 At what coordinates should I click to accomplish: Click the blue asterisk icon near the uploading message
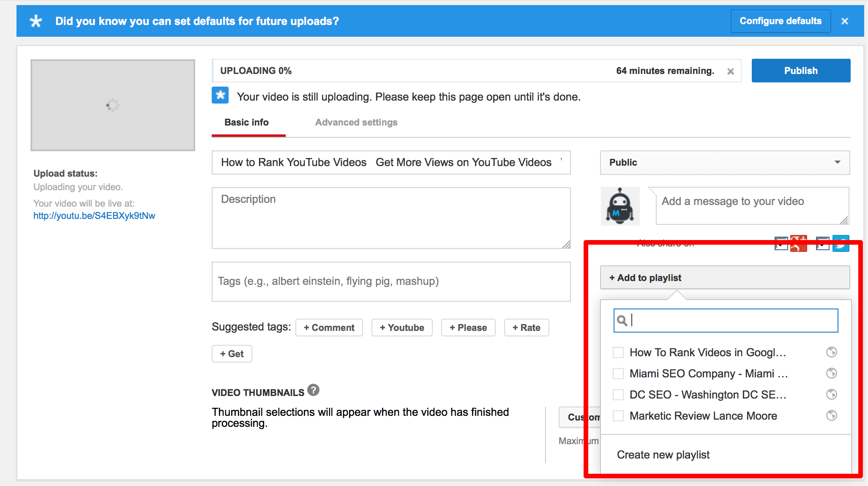[x=220, y=95]
